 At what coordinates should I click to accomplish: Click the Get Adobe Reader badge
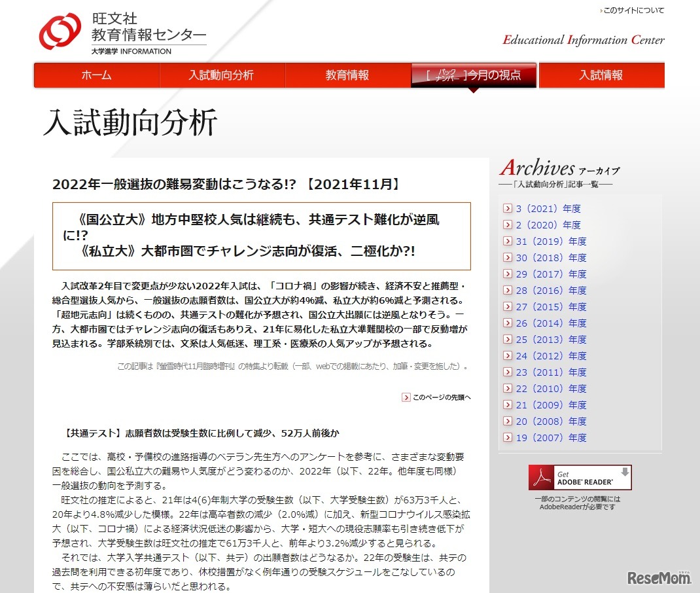(x=580, y=477)
